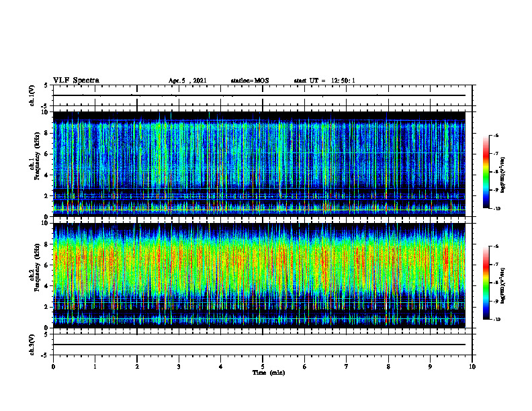Click the time axis tick labeled 8

coord(388,367)
